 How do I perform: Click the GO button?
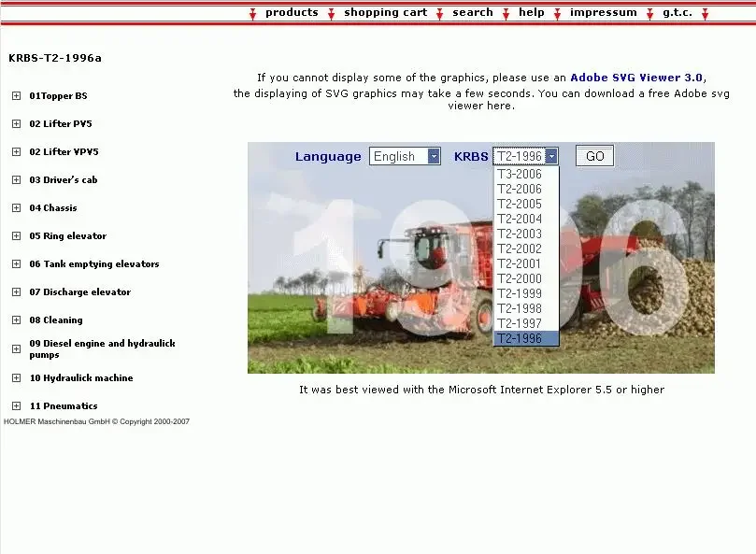(594, 156)
